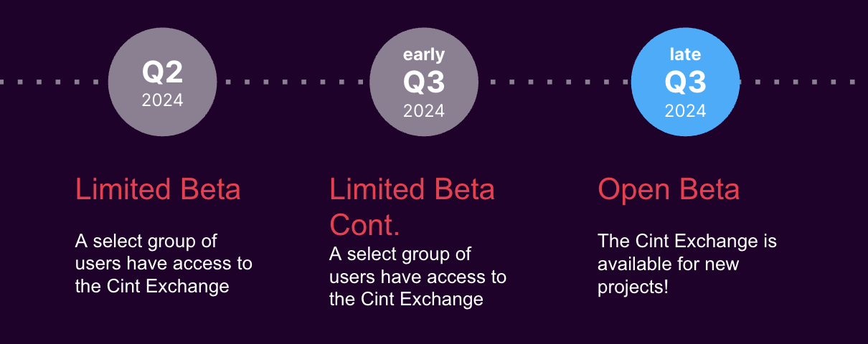This screenshot has width=868, height=344.
Task: Click the description text under the Q2 Limited Beta heading
Action: [164, 264]
